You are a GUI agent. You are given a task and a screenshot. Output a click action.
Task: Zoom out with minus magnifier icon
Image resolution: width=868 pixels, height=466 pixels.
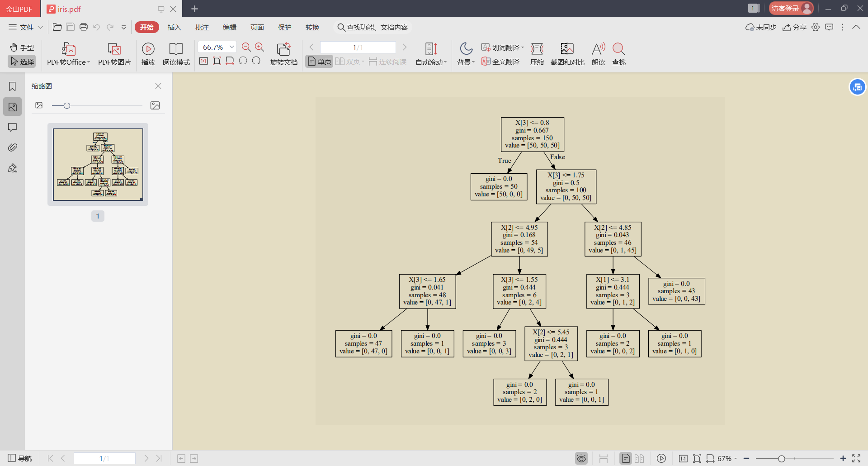(x=246, y=47)
